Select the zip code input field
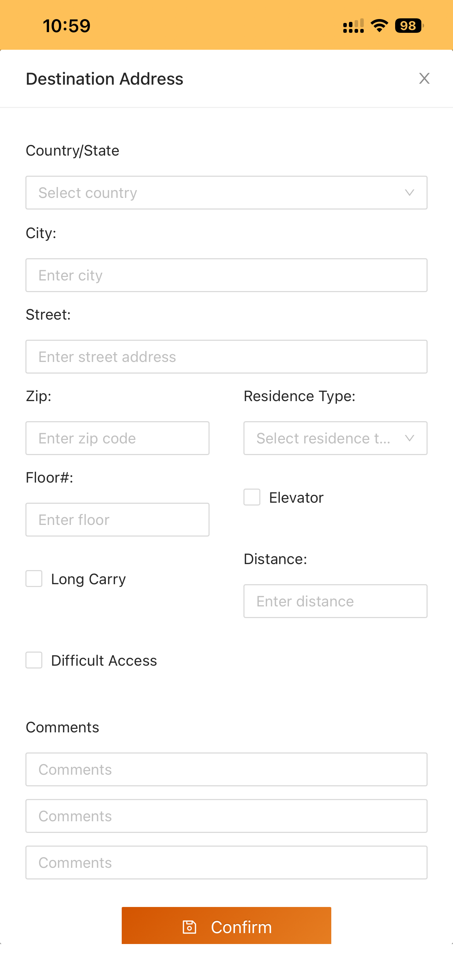The image size is (453, 980). 117,438
